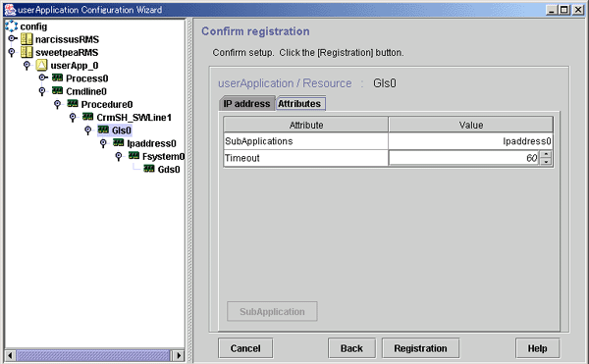
Task: Switch to the IP address tab
Action: [246, 104]
